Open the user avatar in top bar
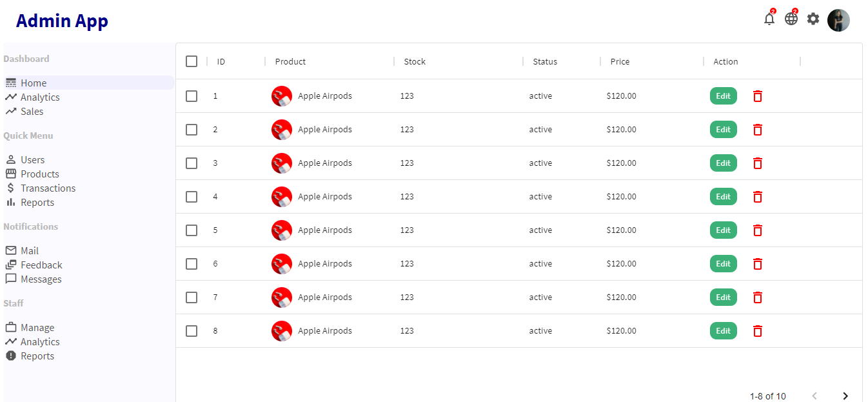The image size is (868, 402). tap(838, 21)
